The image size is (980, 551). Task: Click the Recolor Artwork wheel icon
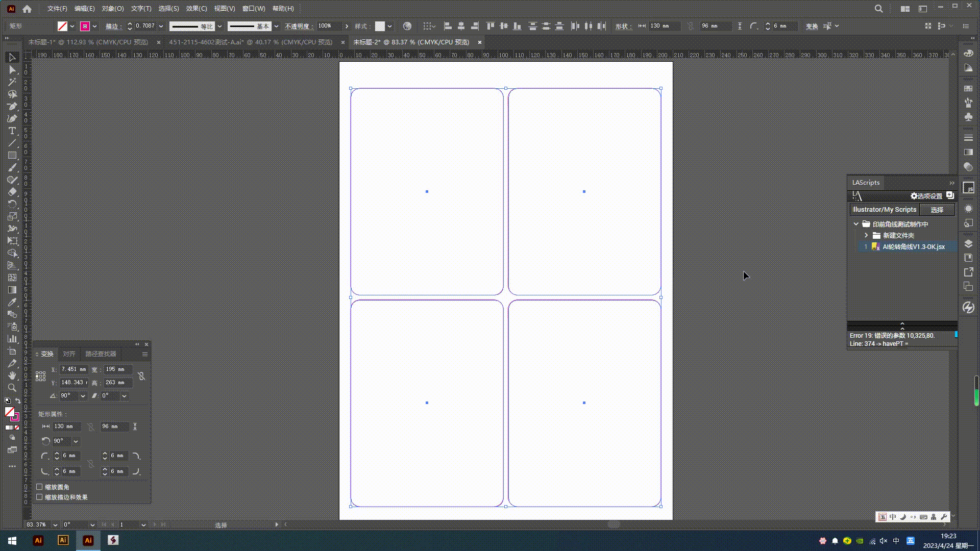(407, 26)
